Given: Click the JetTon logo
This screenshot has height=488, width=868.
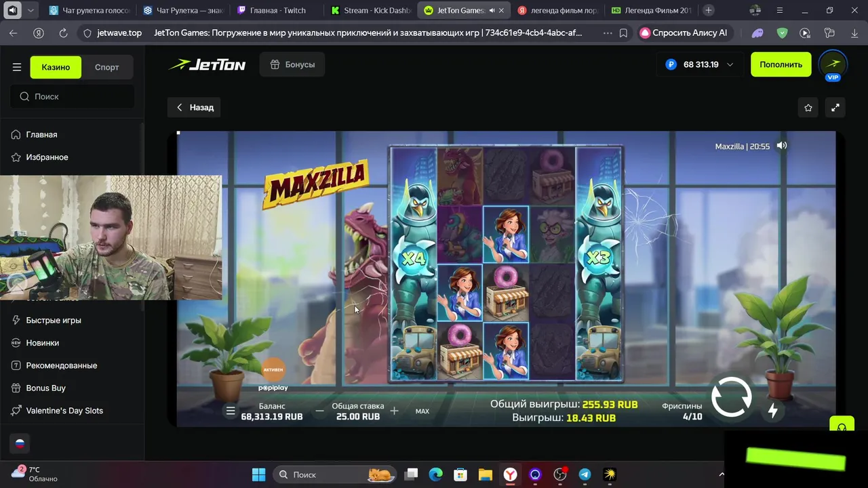Looking at the screenshot, I should 207,64.
